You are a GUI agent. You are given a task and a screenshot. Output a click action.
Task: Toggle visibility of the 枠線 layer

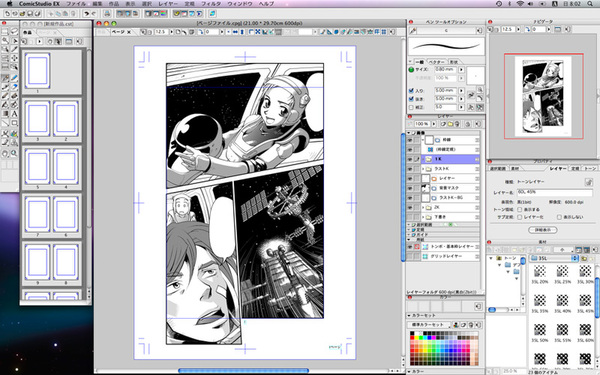[410, 140]
